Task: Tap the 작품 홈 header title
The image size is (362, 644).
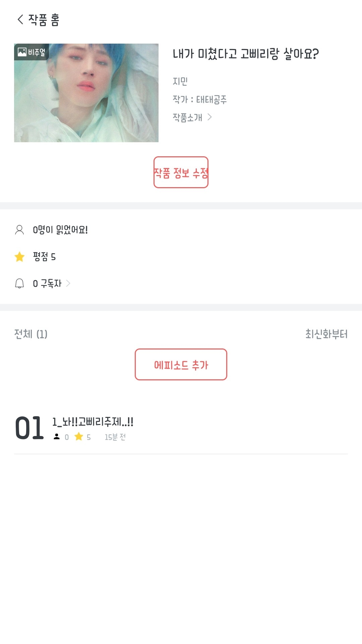Action: [x=44, y=20]
